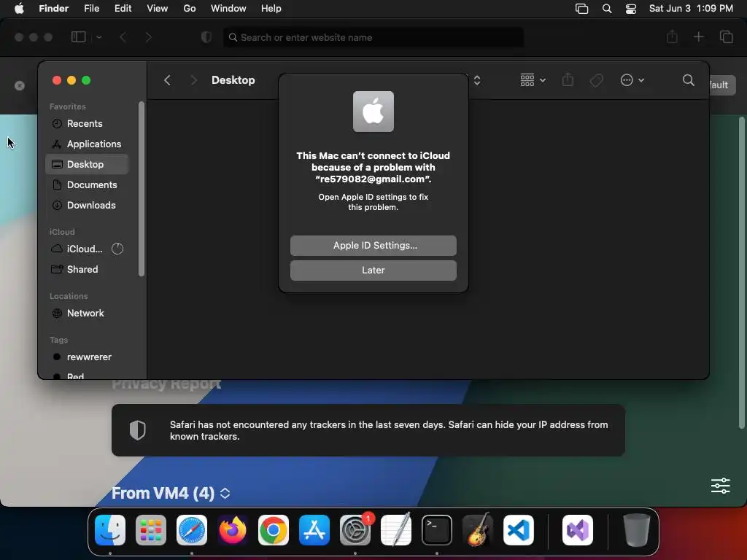Click the Finder Share toolbar icon
The width and height of the screenshot is (747, 560).
[568, 80]
